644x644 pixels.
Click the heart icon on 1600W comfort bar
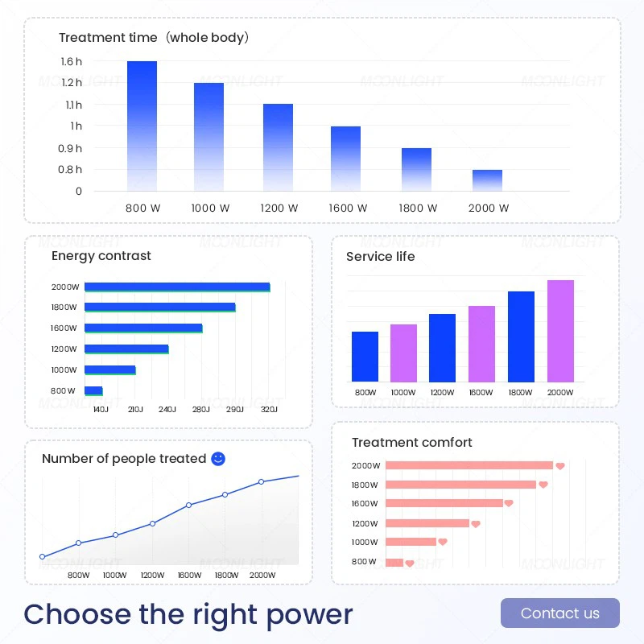pos(509,503)
